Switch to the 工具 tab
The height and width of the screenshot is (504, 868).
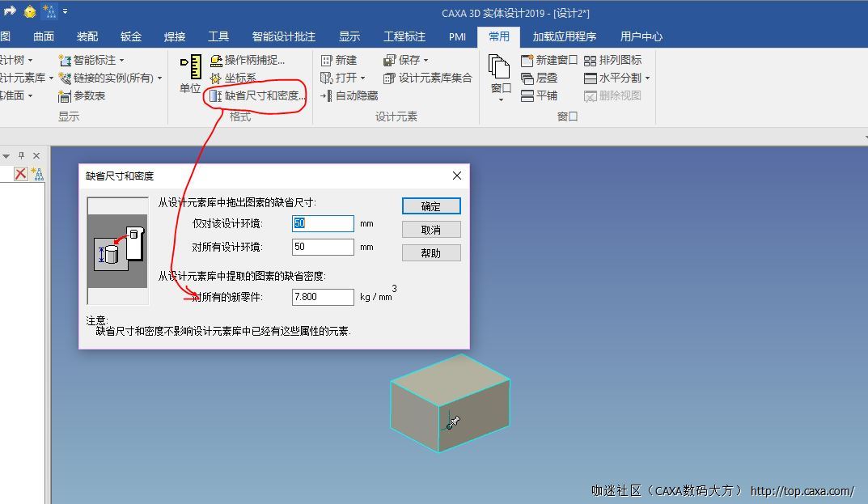coord(218,36)
